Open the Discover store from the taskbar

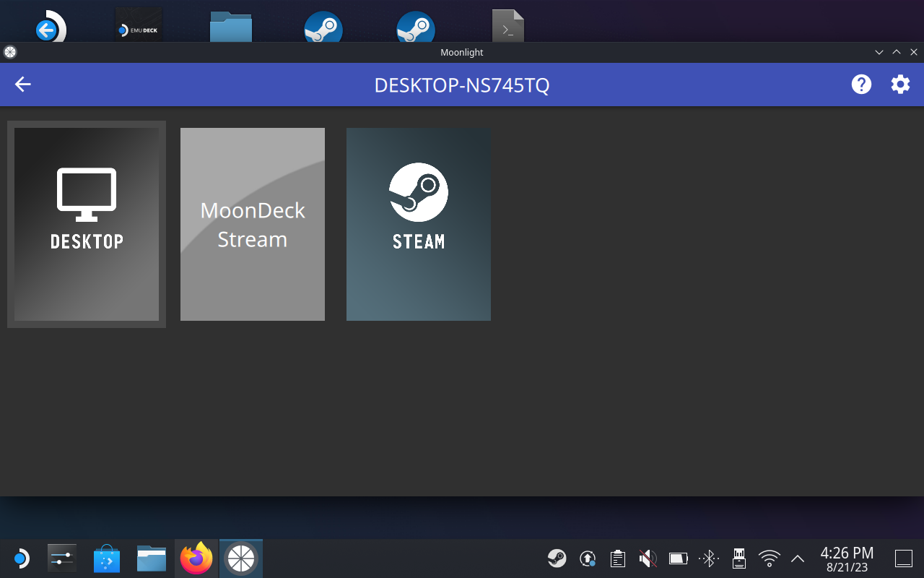pos(107,558)
